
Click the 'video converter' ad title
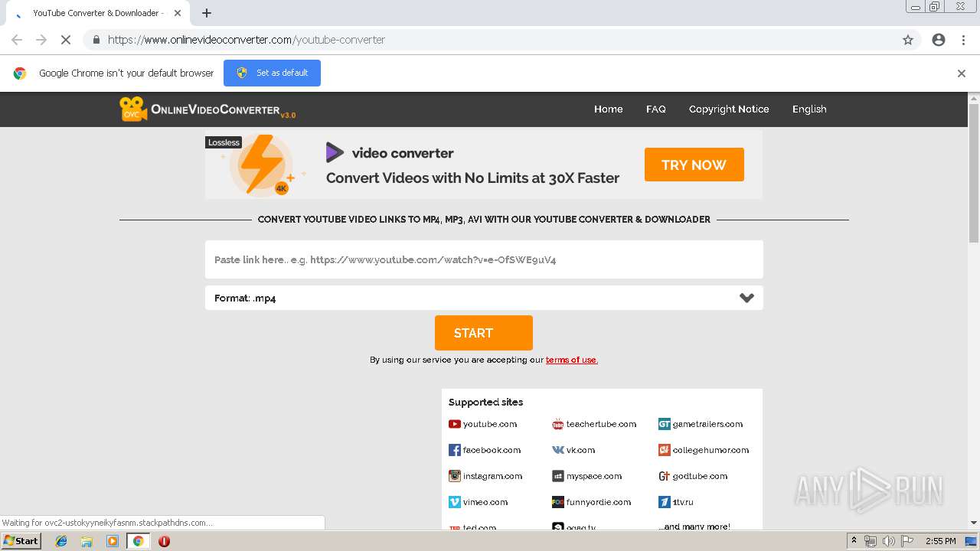pyautogui.click(x=403, y=153)
